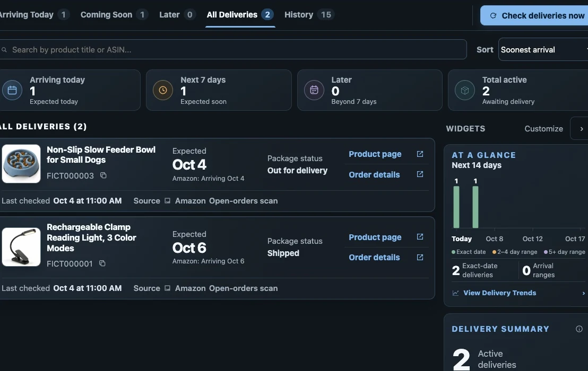Click the search magnifier icon
Image resolution: width=588 pixels, height=371 pixels.
[4, 50]
